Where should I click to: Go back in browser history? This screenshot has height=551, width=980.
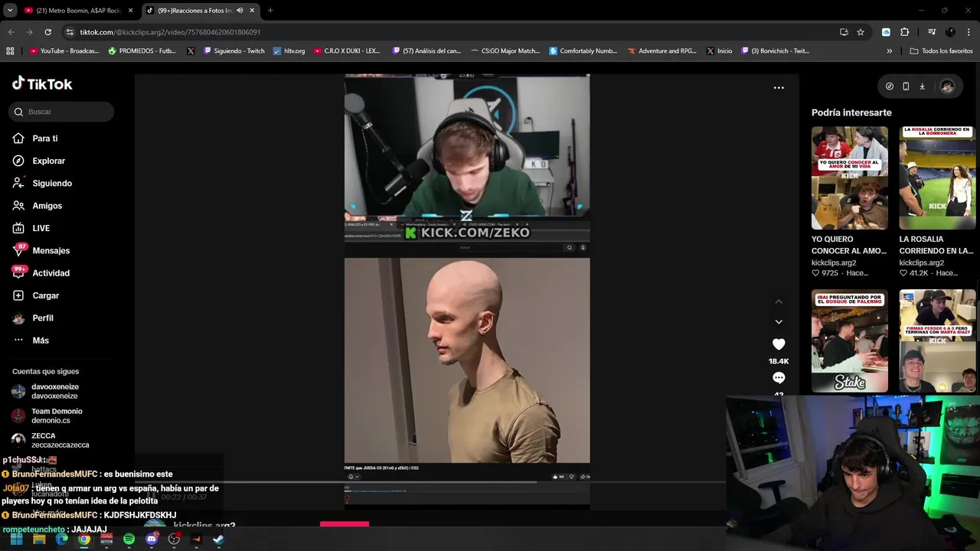[x=11, y=32]
